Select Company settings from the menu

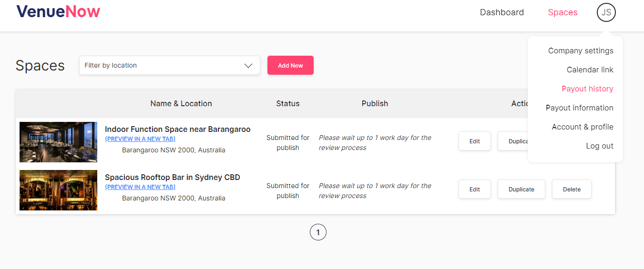[581, 50]
